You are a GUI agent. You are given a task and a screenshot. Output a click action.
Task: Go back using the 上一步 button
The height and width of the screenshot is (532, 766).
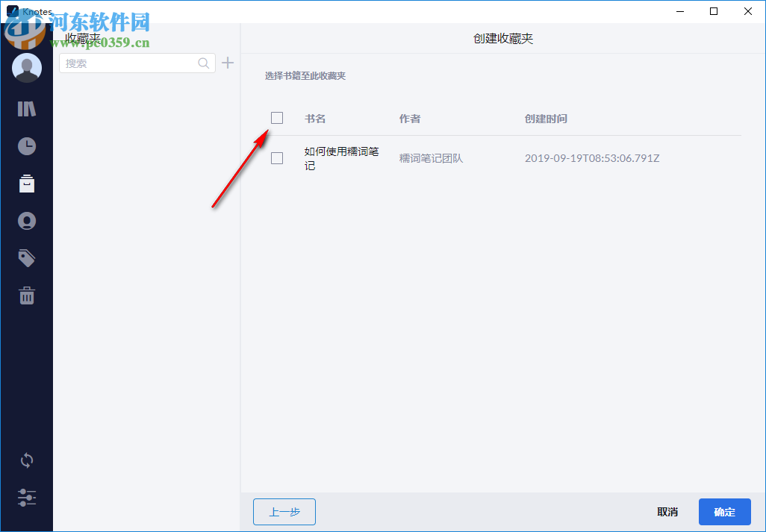coord(284,512)
